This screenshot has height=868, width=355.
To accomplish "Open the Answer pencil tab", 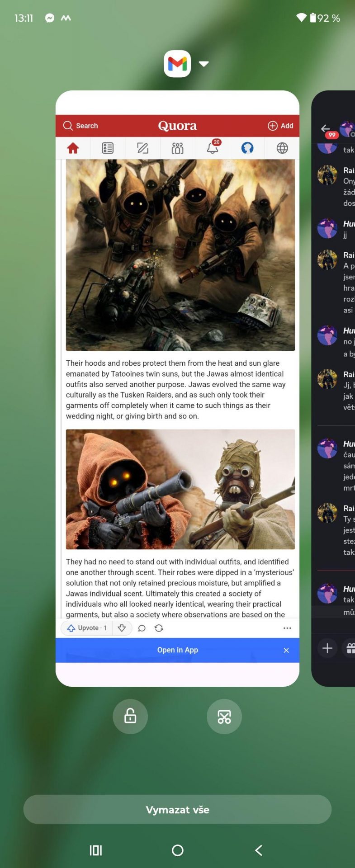I will [142, 148].
